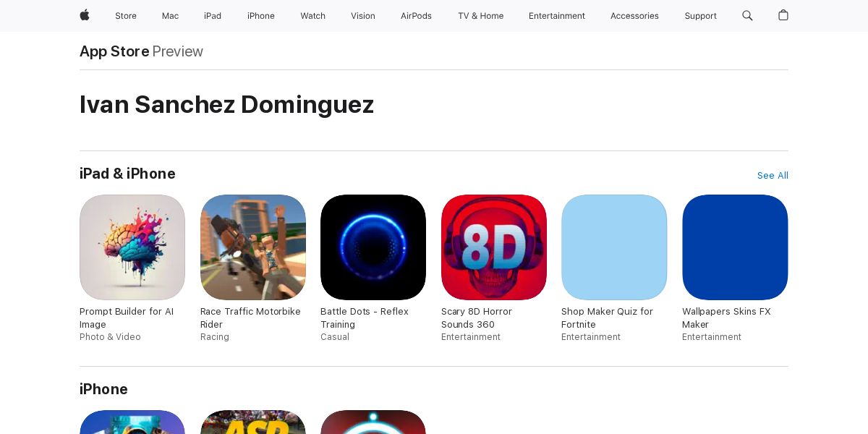Open Shop Maker Quiz light blue icon
This screenshot has height=434, width=868.
pos(614,247)
